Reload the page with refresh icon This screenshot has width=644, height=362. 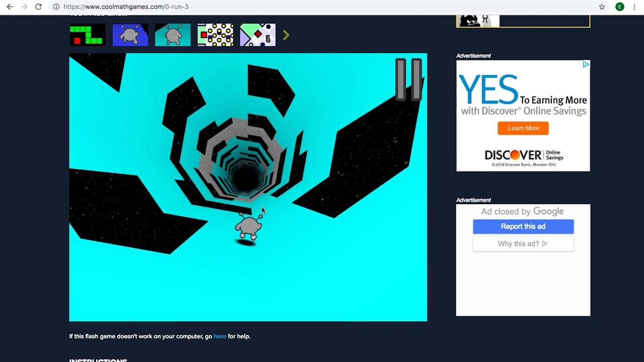click(x=38, y=7)
